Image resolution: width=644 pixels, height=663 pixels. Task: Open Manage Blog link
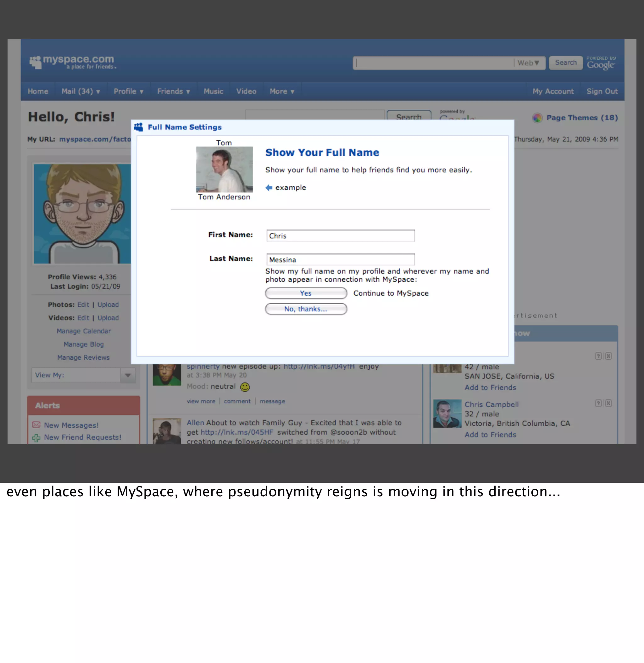84,344
